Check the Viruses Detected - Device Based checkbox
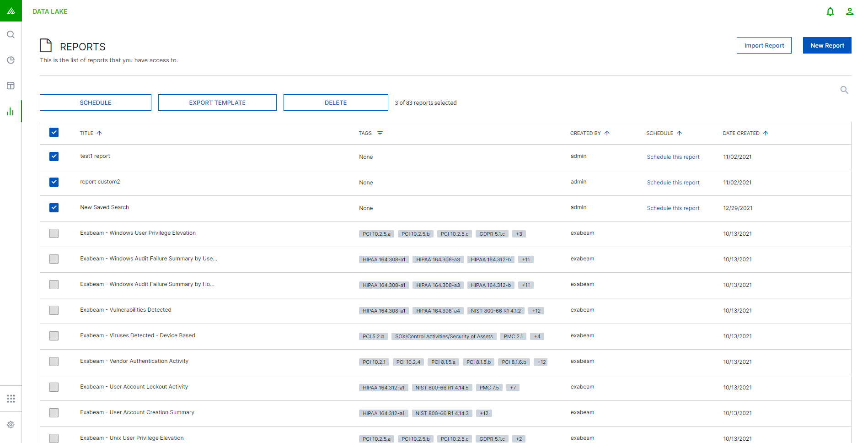 click(x=54, y=336)
